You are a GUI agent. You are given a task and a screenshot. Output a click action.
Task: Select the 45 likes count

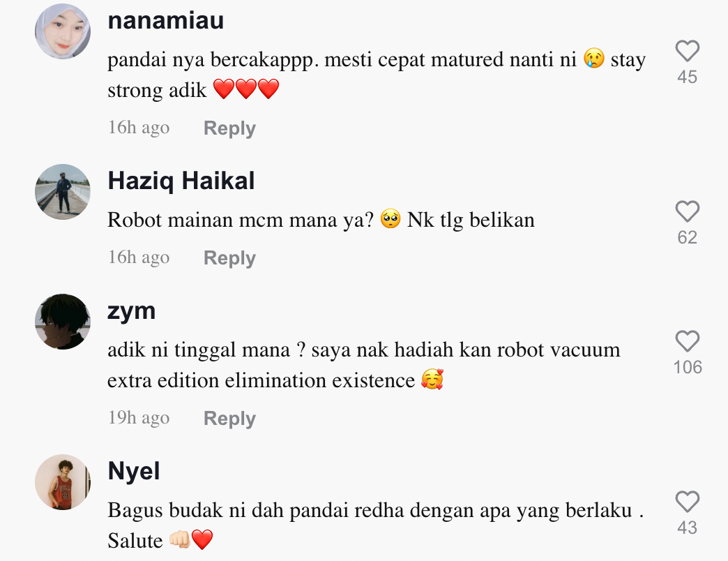(x=687, y=77)
